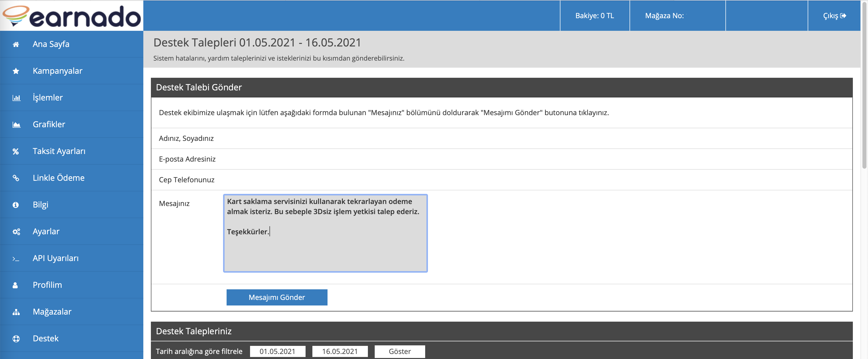Open API Uyarıları from the sidebar
The image size is (868, 359).
point(71,258)
